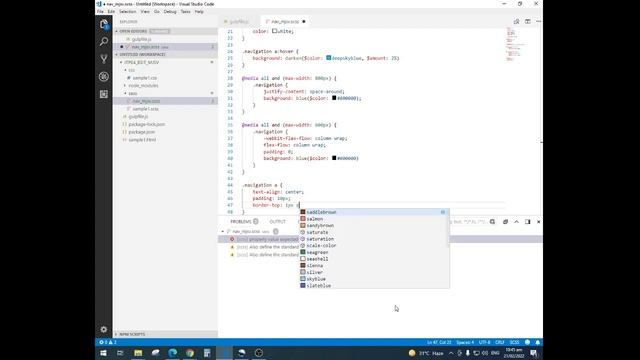This screenshot has width=640, height=360.
Task: Select the 'property value expected' error row
Action: tap(380, 239)
